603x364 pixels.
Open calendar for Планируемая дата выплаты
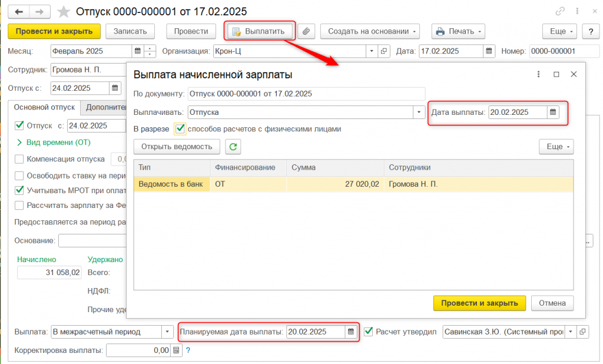351,331
